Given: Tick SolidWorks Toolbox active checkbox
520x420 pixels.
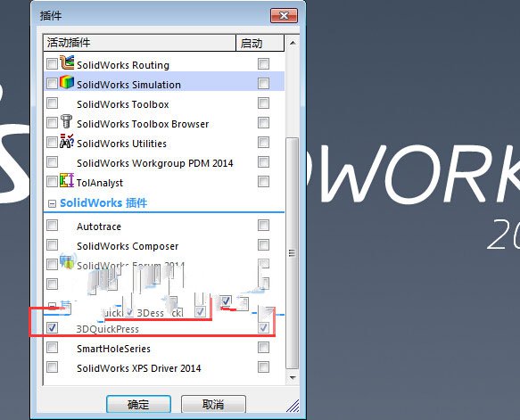Looking at the screenshot, I should click(x=52, y=103).
